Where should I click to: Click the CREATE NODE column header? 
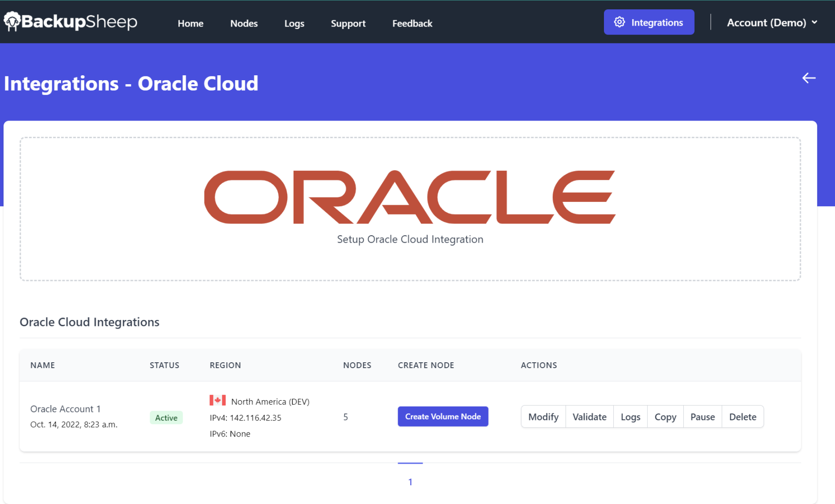[426, 365]
